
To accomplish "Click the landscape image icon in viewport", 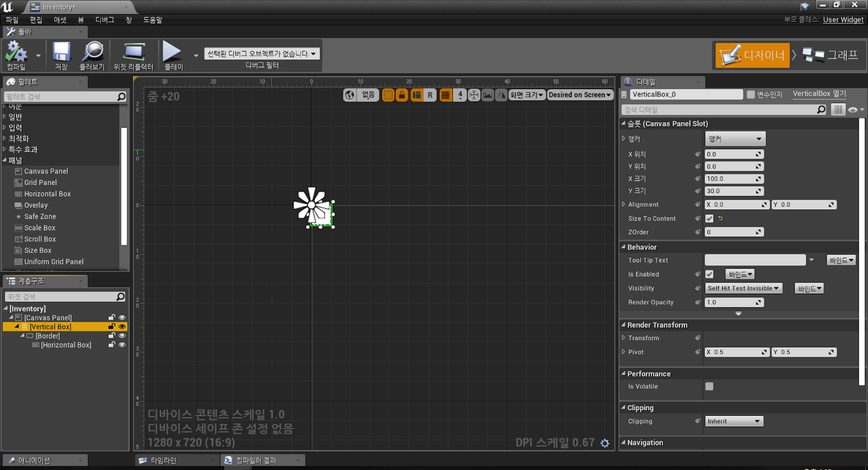I will click(488, 95).
